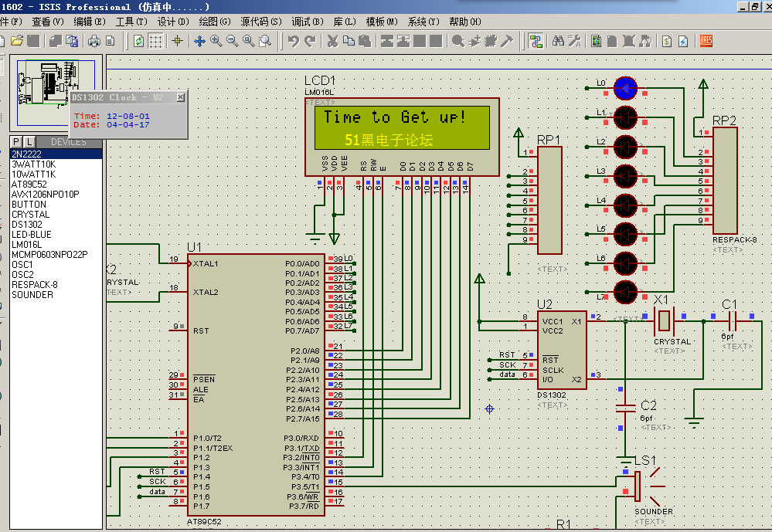The width and height of the screenshot is (772, 532).
Task: Select the Zoom to Area tool
Action: 265,41
